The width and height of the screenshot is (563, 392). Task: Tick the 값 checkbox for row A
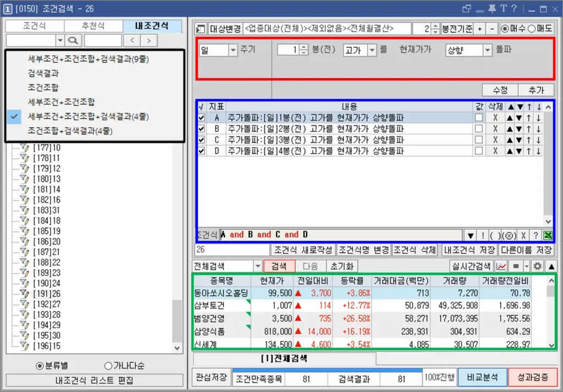[479, 118]
